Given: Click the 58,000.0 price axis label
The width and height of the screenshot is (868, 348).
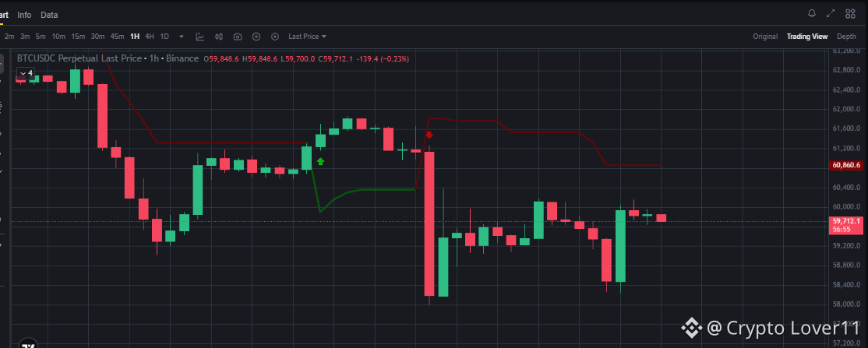Looking at the screenshot, I should point(846,304).
